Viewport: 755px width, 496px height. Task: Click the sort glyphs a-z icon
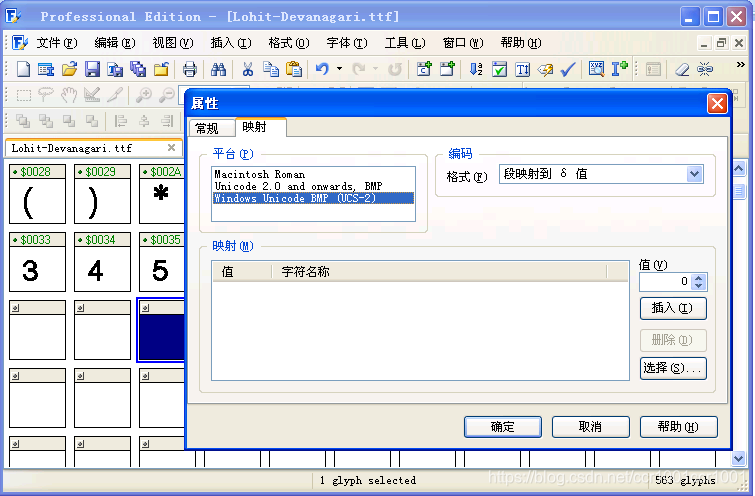tap(476, 69)
